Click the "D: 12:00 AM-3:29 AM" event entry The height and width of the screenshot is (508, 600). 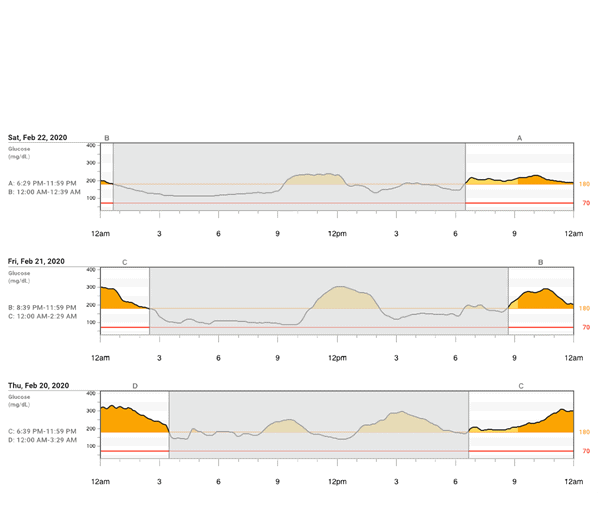(x=42, y=440)
